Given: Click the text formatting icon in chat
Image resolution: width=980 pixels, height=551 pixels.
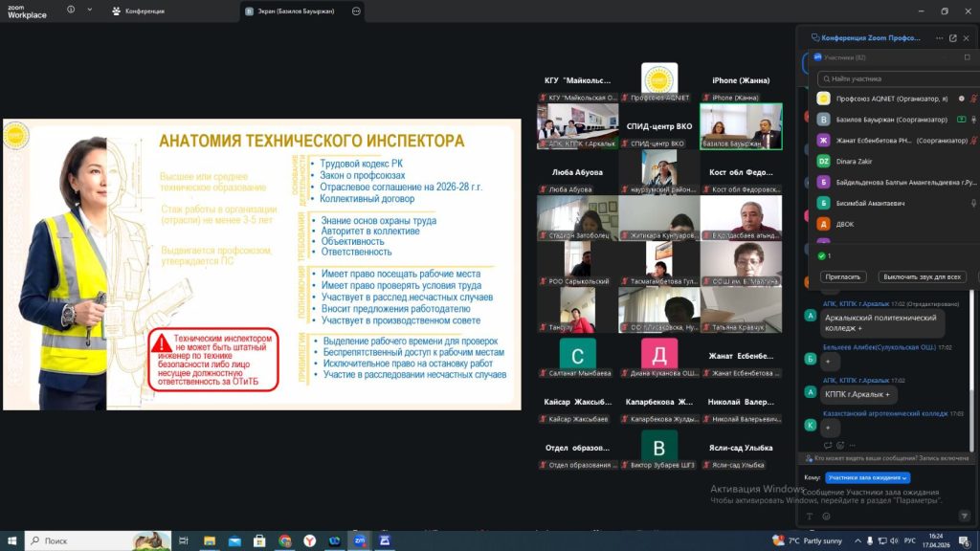Looking at the screenshot, I should point(810,516).
